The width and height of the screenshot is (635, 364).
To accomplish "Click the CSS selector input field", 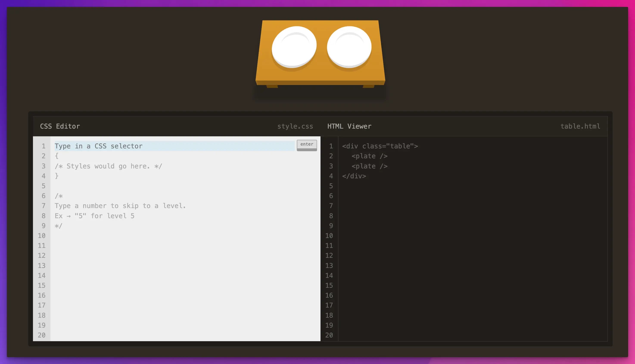I will point(174,146).
